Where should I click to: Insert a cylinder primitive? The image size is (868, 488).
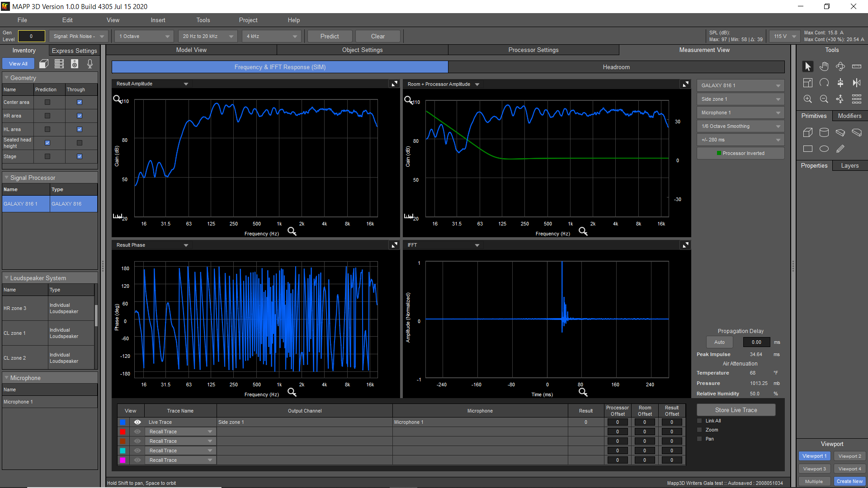[824, 132]
